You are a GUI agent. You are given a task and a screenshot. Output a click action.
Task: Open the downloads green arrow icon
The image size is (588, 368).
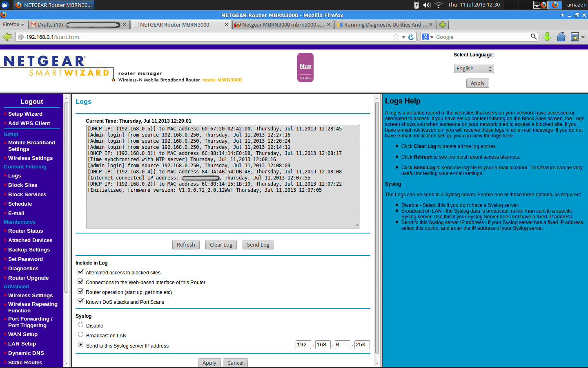(x=547, y=37)
